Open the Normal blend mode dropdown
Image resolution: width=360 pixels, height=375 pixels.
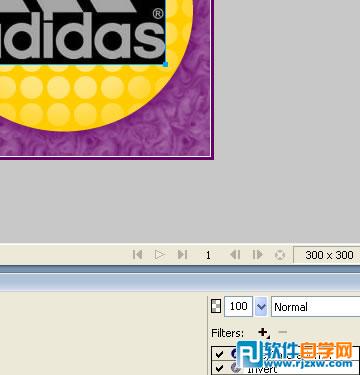point(315,307)
